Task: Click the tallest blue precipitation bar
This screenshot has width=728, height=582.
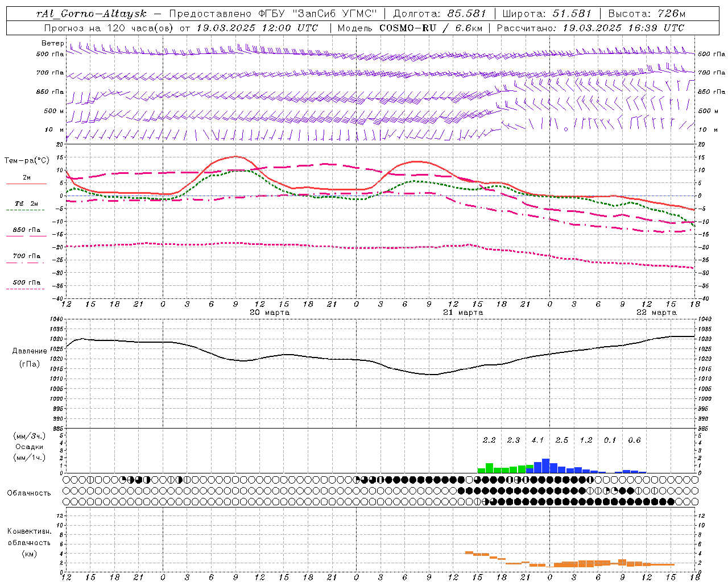Action: pyautogui.click(x=545, y=466)
